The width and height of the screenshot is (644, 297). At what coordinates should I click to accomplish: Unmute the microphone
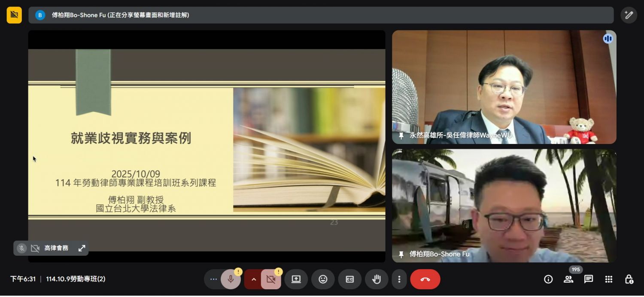[x=231, y=279]
